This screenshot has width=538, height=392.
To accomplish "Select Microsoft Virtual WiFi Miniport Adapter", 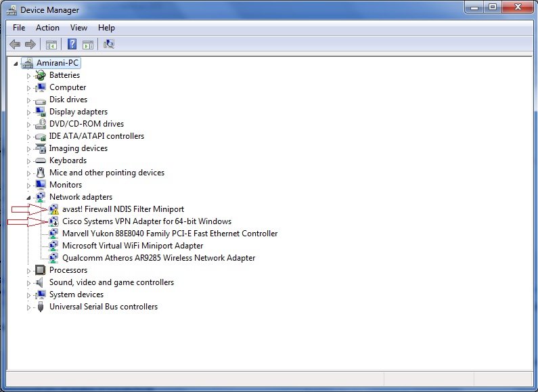I will pos(133,246).
